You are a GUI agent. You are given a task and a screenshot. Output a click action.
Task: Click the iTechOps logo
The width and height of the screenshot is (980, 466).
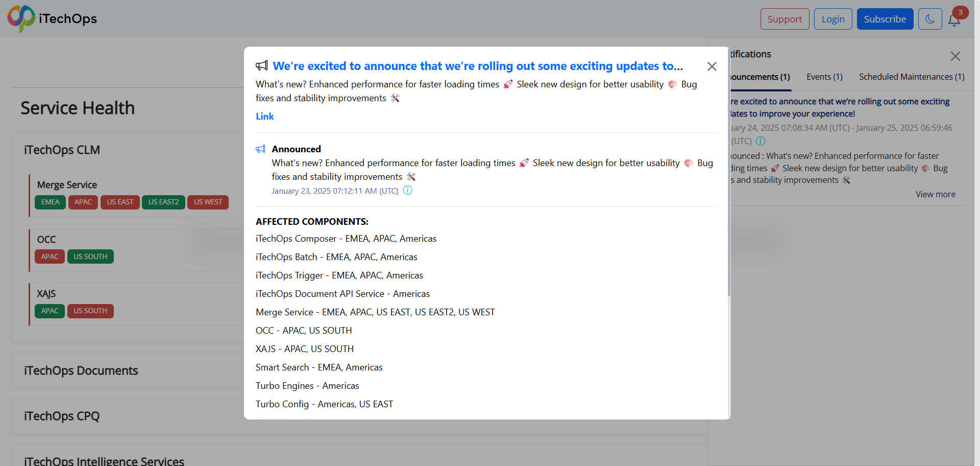(52, 19)
